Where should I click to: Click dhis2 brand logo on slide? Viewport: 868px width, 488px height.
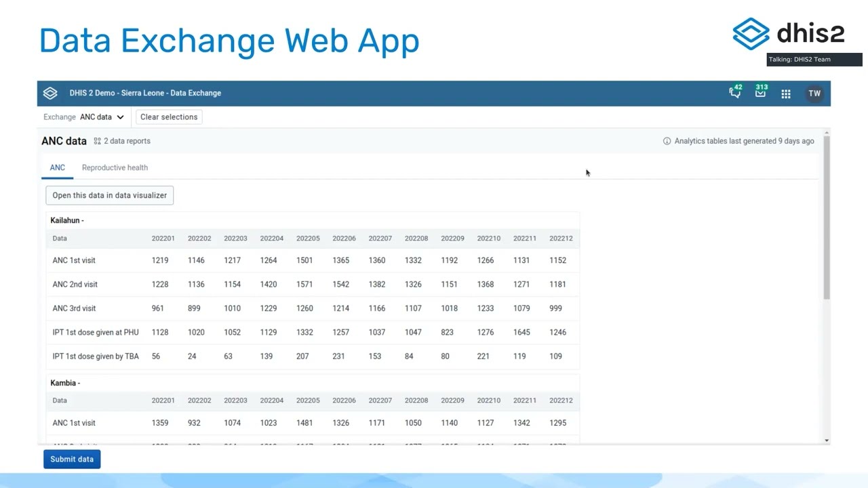[x=789, y=34]
